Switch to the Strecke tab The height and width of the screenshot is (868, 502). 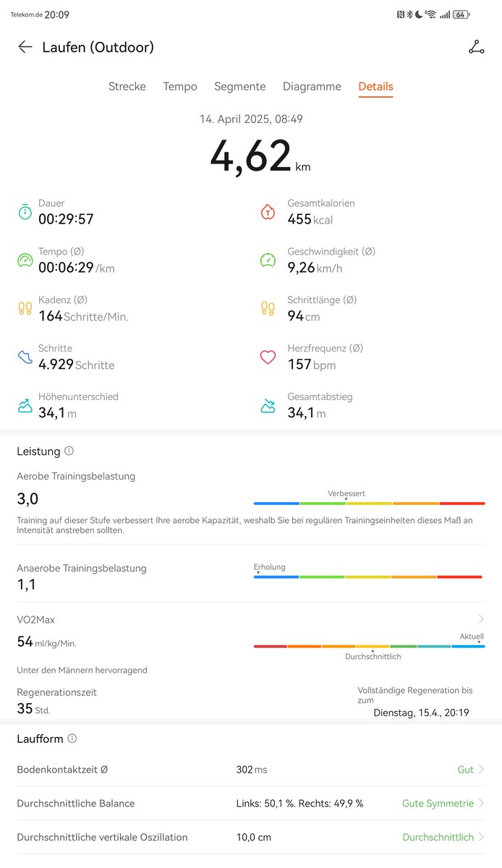(x=127, y=87)
